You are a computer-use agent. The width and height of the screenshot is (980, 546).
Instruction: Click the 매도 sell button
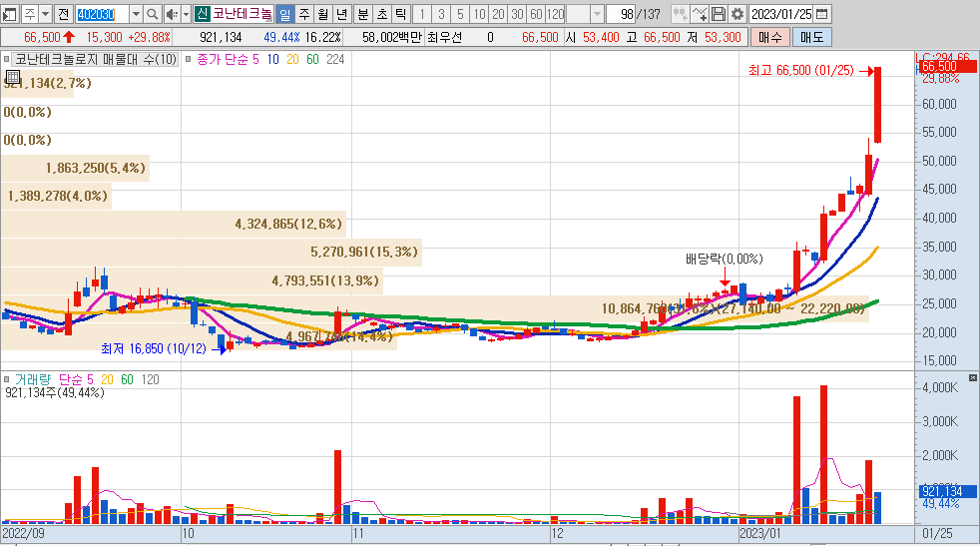(812, 38)
